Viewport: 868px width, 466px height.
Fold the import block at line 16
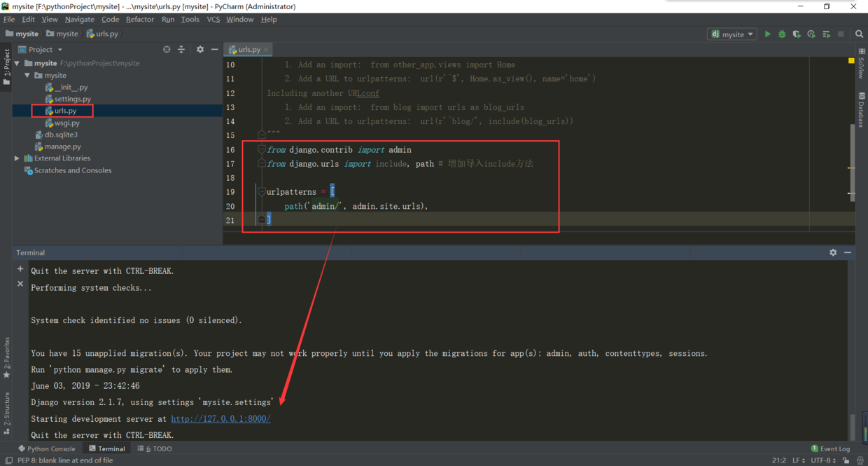(261, 149)
